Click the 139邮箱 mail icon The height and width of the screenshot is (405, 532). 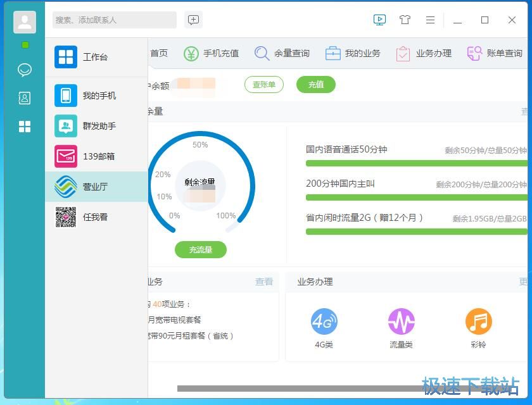(66, 156)
